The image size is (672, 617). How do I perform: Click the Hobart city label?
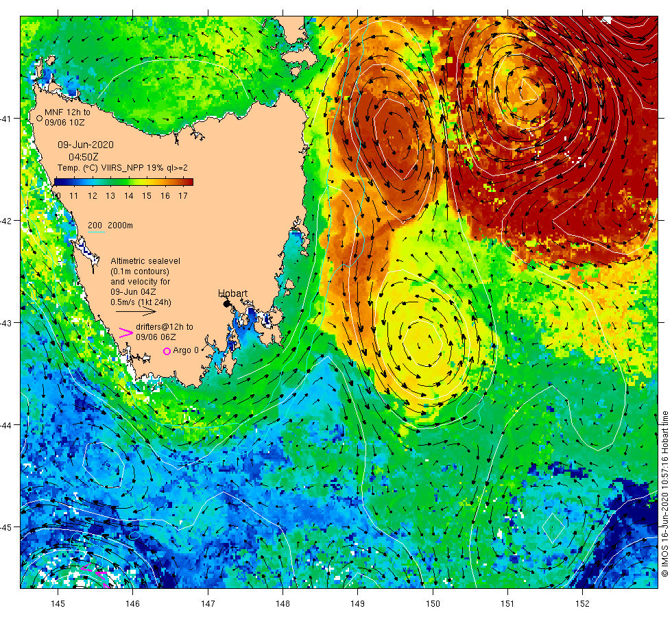tap(232, 293)
